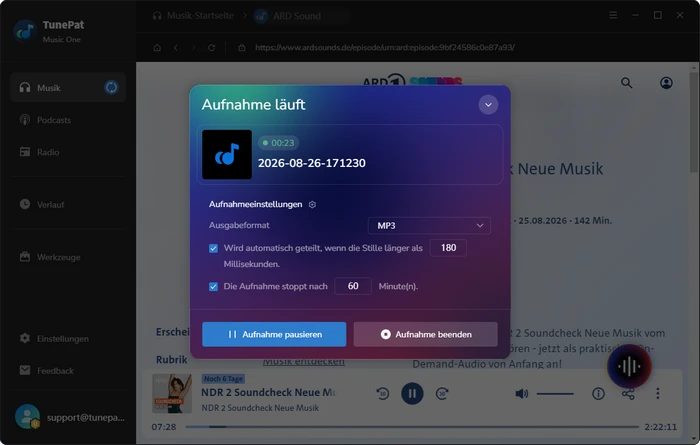700x445 pixels.
Task: Edit the 60 minutes field
Action: point(353,286)
